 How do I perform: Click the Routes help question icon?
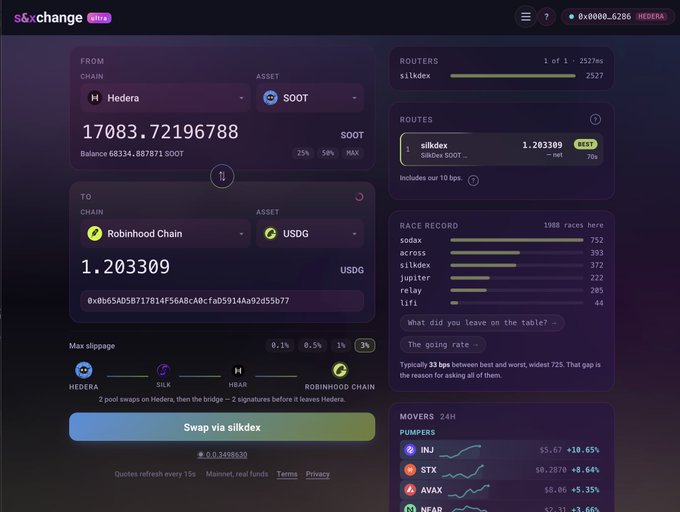(595, 119)
